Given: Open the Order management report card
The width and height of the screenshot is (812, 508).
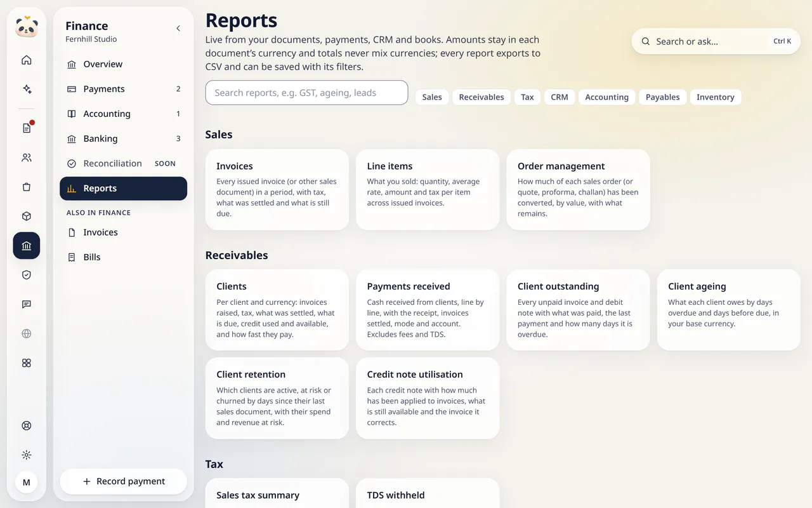Looking at the screenshot, I should (578, 189).
